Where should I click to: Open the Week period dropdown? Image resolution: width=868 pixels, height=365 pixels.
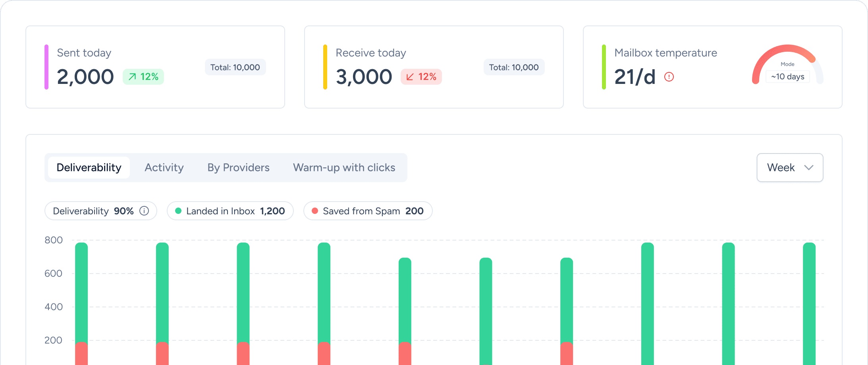tap(790, 167)
